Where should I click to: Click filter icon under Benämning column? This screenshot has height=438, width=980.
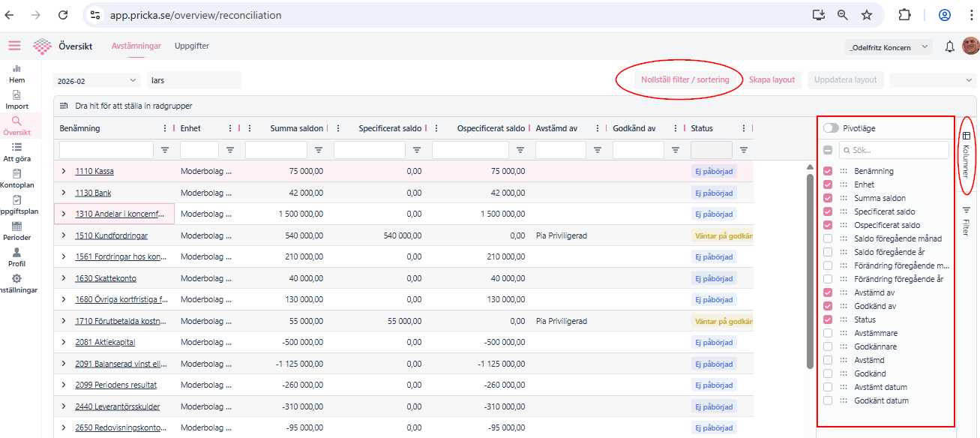165,150
